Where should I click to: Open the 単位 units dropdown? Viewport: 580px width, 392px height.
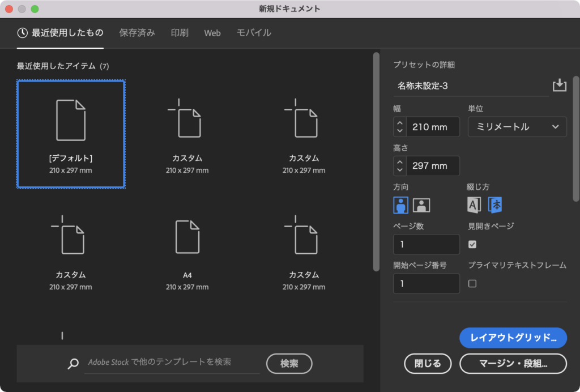(x=517, y=126)
